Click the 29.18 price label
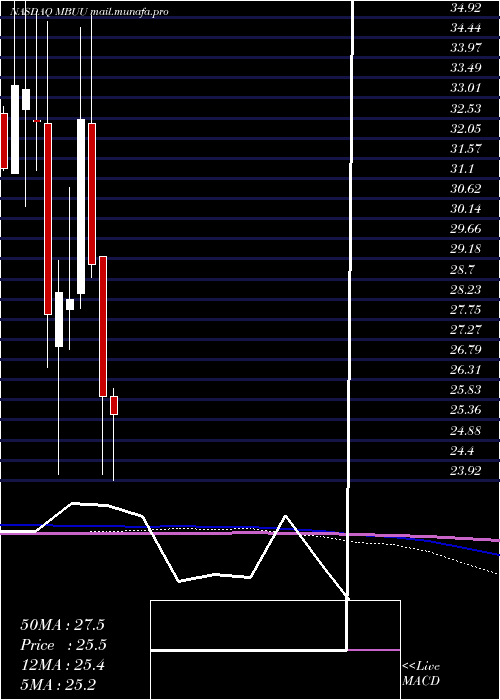Viewport: 500px width, 700px height. click(465, 249)
